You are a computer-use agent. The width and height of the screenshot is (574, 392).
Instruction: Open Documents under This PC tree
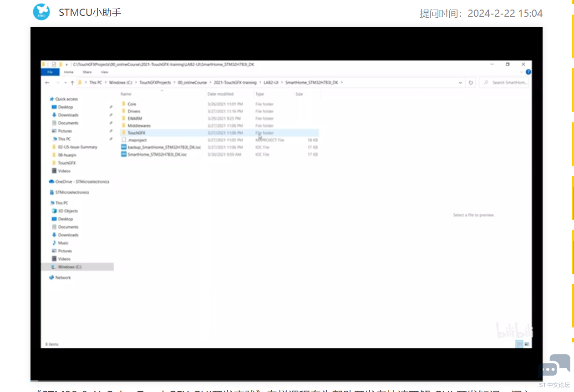coord(68,227)
